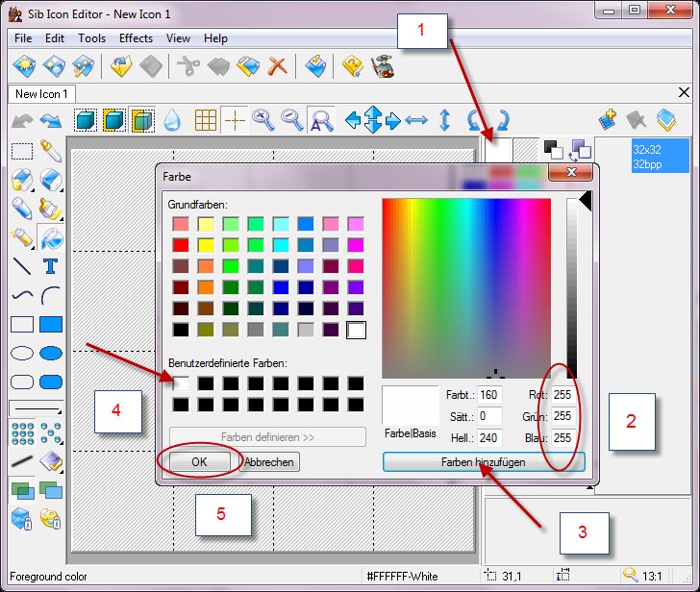Click the flip horizontal double arrow icon
700x592 pixels.
pyautogui.click(x=416, y=119)
